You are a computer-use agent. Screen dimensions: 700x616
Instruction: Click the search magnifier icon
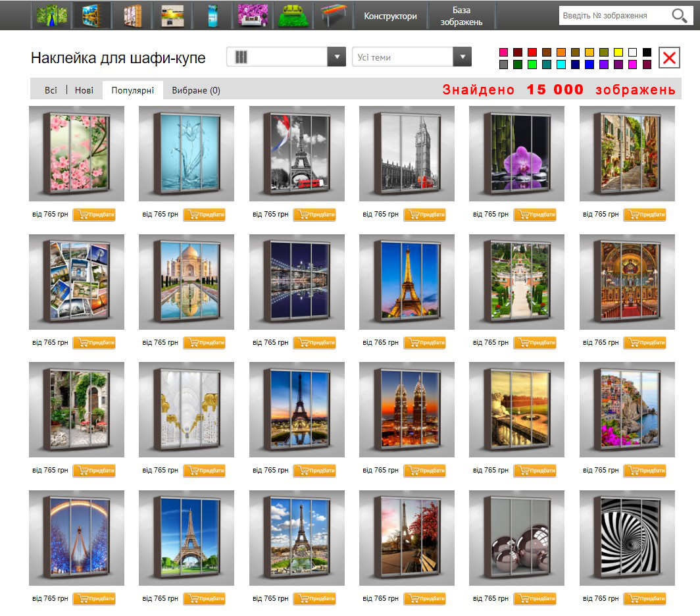[678, 16]
